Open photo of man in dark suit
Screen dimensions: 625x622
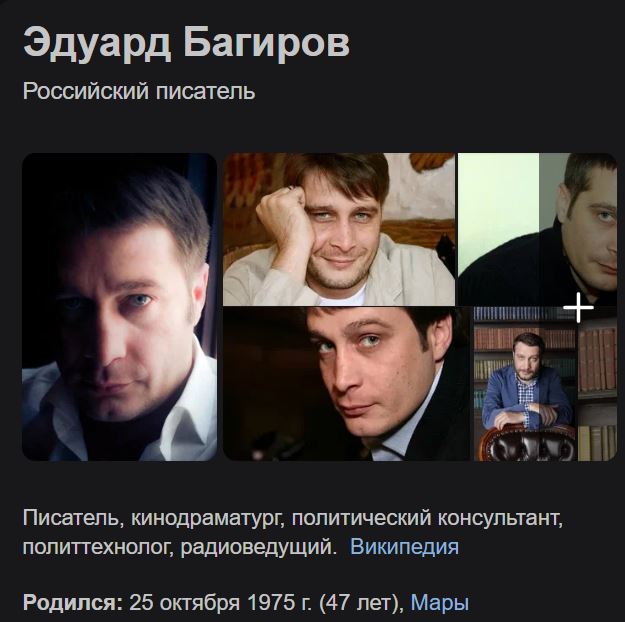(x=346, y=384)
